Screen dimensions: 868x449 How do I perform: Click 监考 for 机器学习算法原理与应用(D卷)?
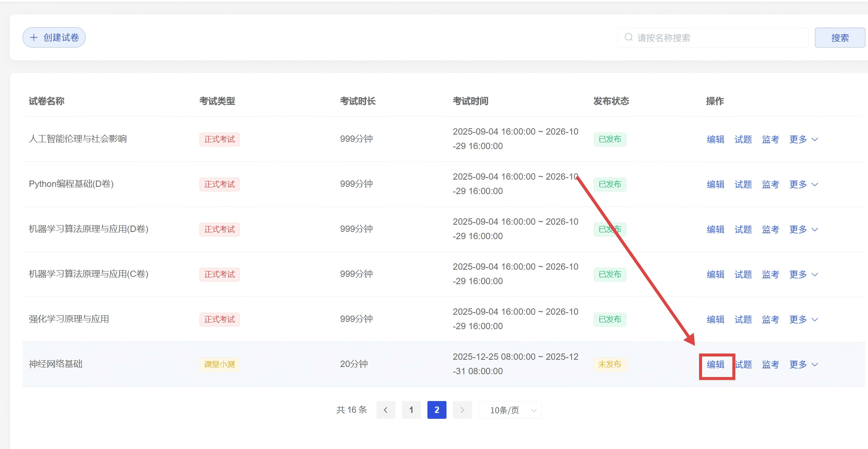click(x=770, y=229)
